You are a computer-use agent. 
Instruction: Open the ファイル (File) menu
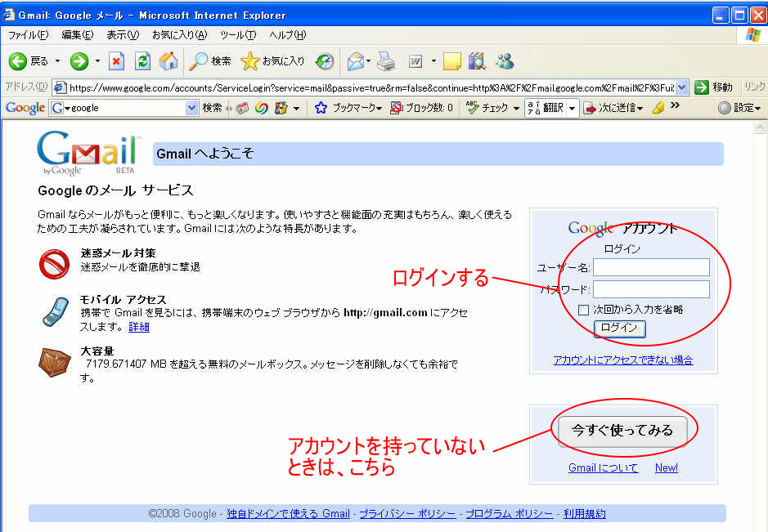coord(29,35)
